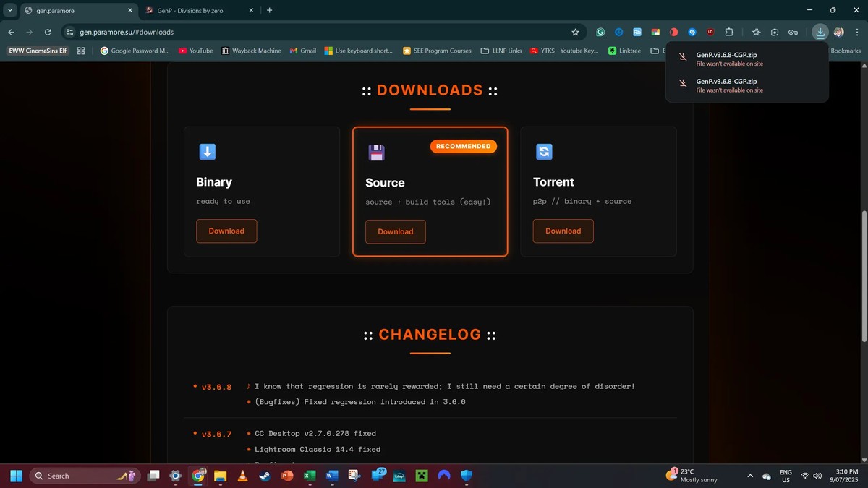
Task: Click the Grammarly extension icon
Action: (x=600, y=32)
